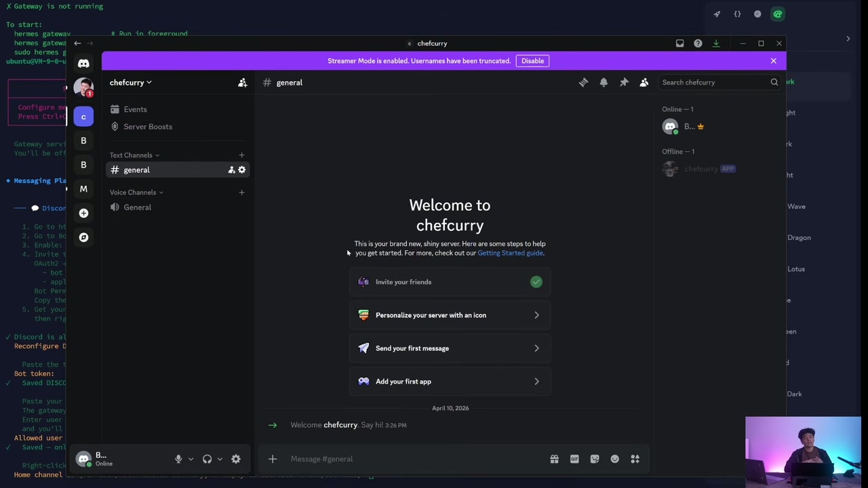The image size is (868, 488).
Task: Click the search magnifier icon in search box
Action: 774,83
